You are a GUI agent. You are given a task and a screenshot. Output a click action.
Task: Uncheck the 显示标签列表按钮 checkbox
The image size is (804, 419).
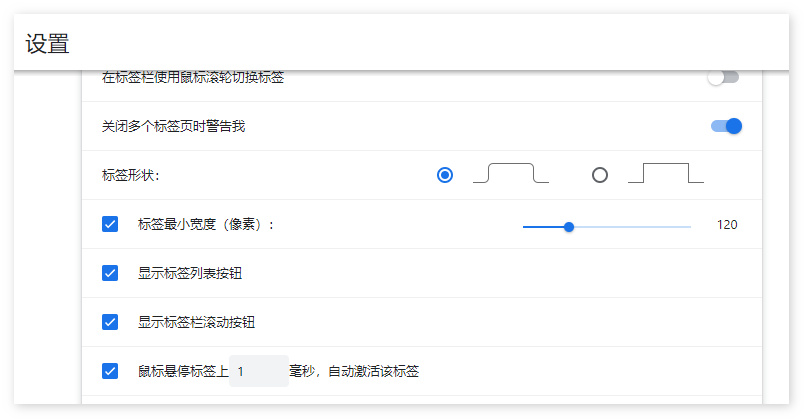click(110, 273)
